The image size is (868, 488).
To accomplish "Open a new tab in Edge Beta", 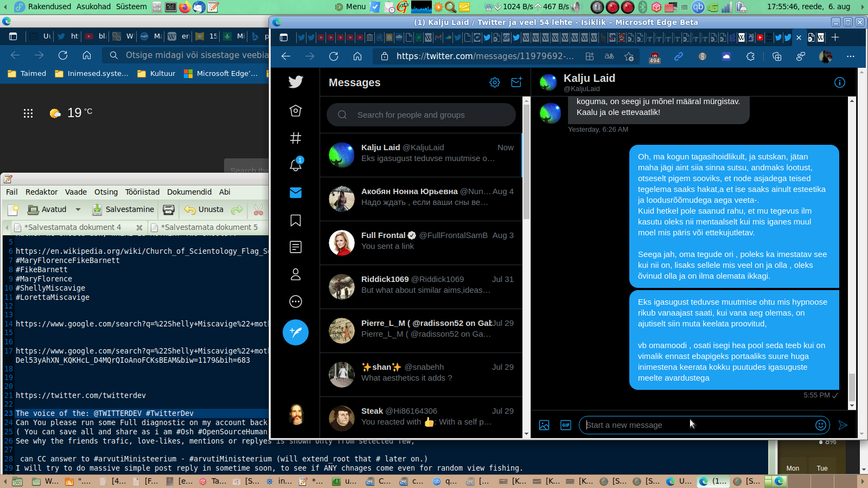I will pyautogui.click(x=835, y=37).
